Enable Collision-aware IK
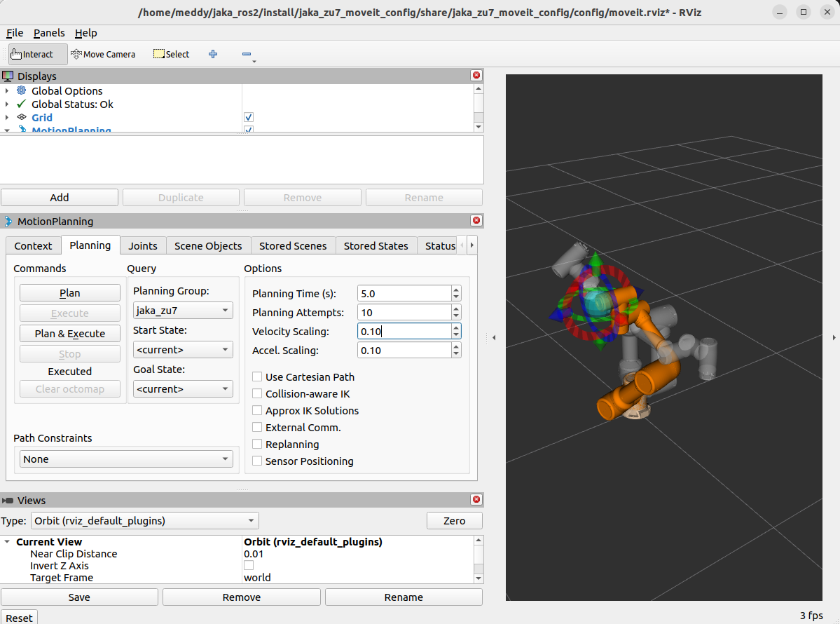Image resolution: width=840 pixels, height=624 pixels. tap(257, 393)
